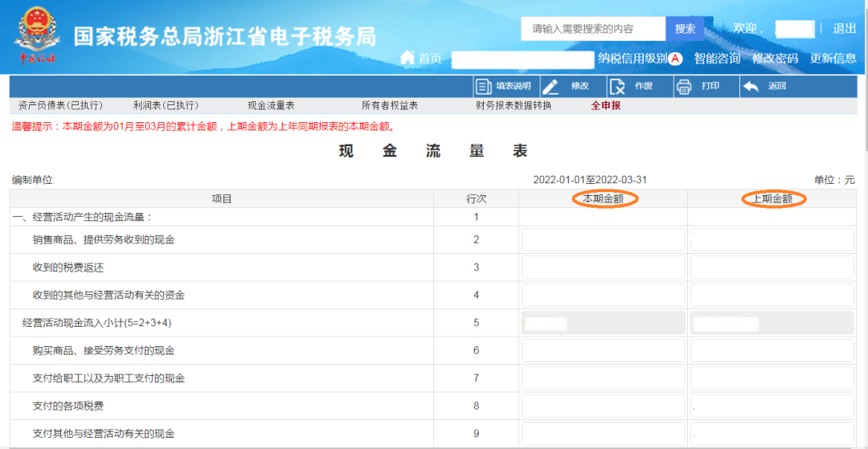Click the 首页 home link text
Viewport: 868px width, 449px height.
click(x=430, y=59)
